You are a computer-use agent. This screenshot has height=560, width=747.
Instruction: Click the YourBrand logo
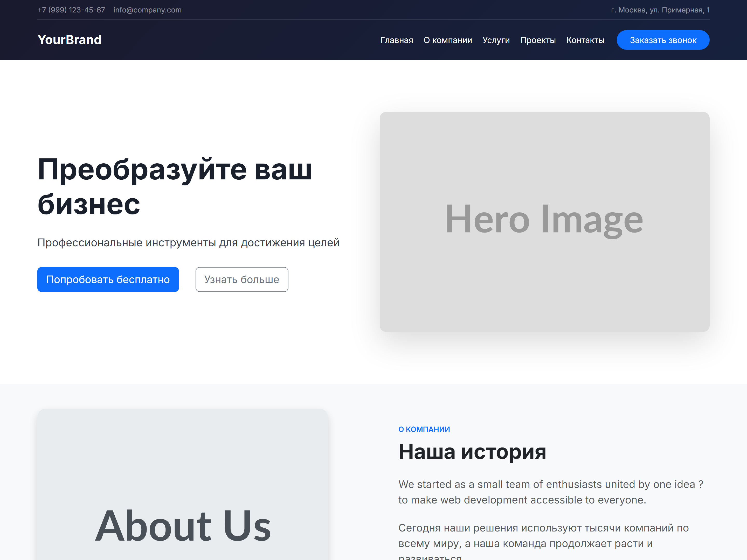pyautogui.click(x=69, y=40)
